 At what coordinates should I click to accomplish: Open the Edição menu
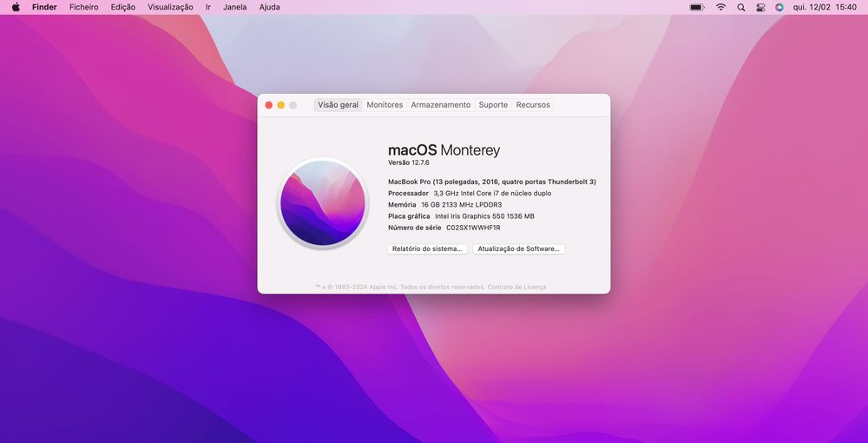click(123, 7)
